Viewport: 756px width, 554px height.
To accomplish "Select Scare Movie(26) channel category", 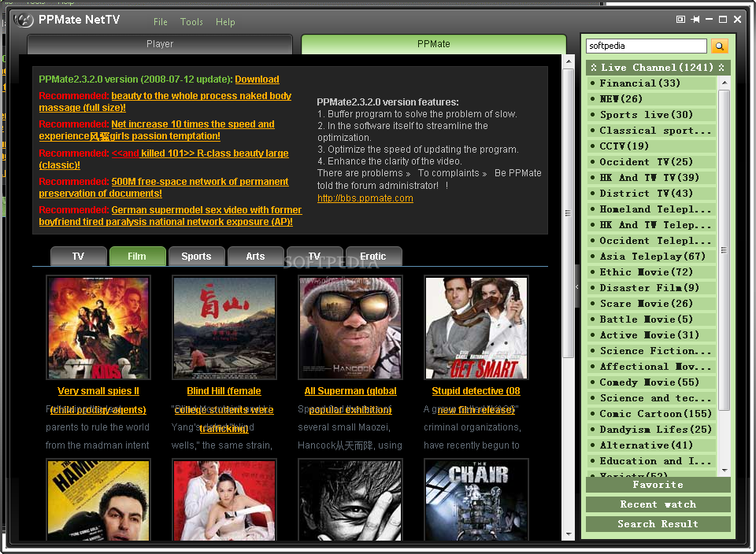I will tap(652, 304).
